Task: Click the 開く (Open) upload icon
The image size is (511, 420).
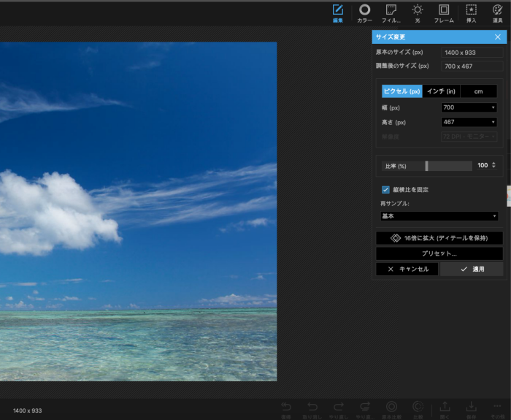Action: pos(444,406)
